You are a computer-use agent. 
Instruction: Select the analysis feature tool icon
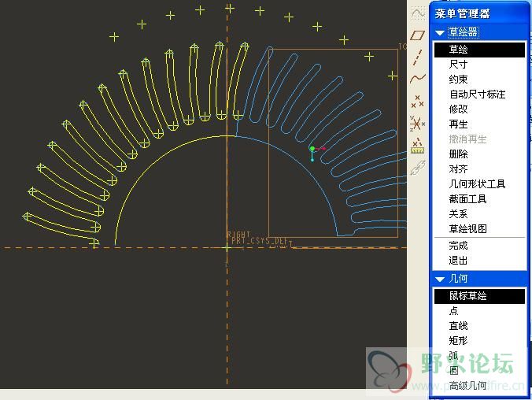tap(418, 146)
